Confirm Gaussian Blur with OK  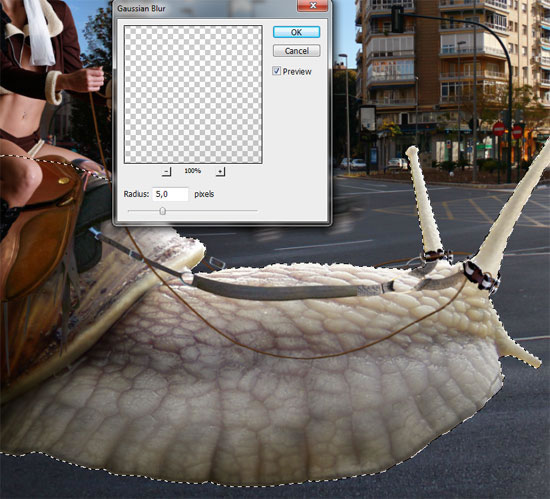coord(296,32)
